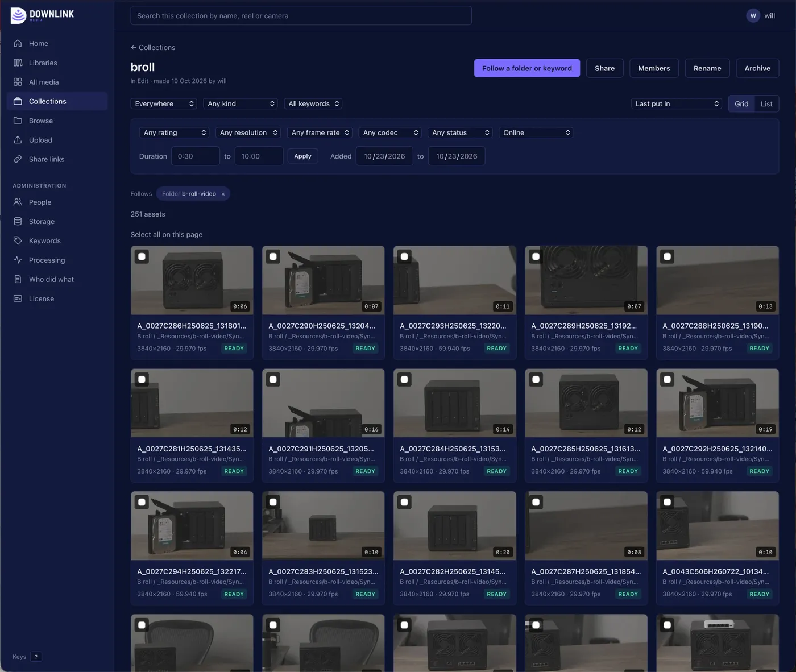Open the All keywords dropdown
Image resolution: width=796 pixels, height=672 pixels.
click(313, 103)
